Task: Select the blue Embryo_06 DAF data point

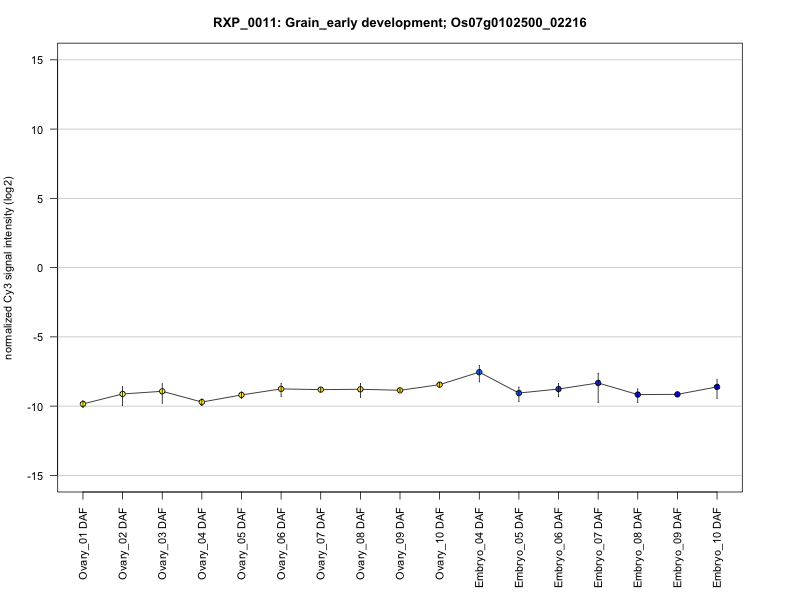Action: 558,389
